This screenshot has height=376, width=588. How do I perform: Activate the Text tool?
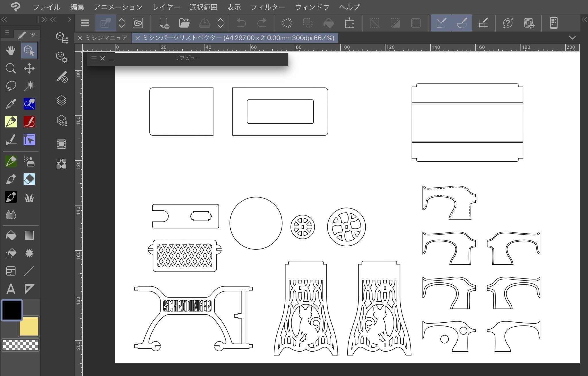[11, 289]
